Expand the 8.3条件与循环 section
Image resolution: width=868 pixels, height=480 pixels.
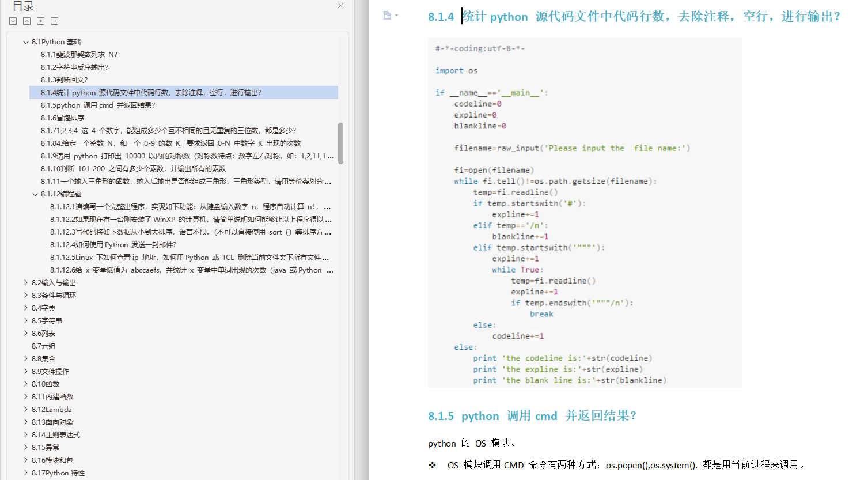tap(26, 295)
